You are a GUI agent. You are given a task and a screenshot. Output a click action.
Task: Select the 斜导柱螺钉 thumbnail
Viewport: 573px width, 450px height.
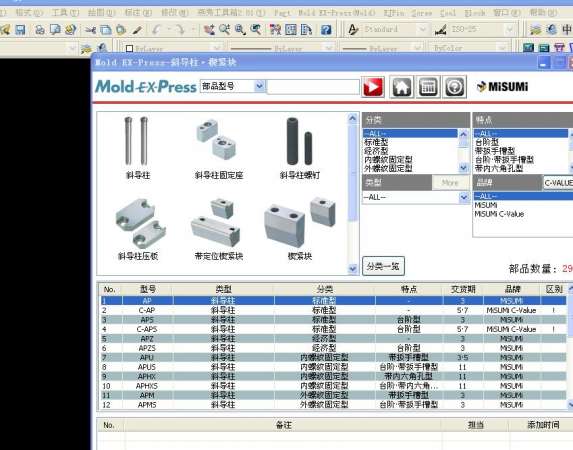(300, 148)
